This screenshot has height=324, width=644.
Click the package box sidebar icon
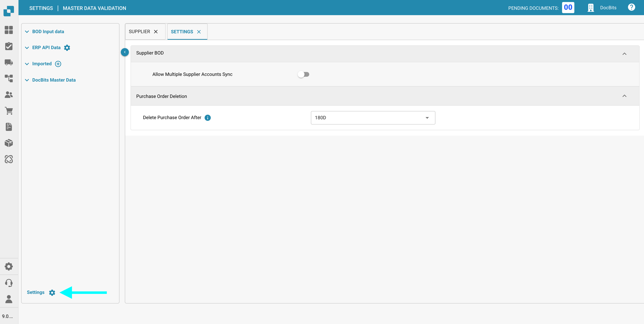pyautogui.click(x=9, y=143)
